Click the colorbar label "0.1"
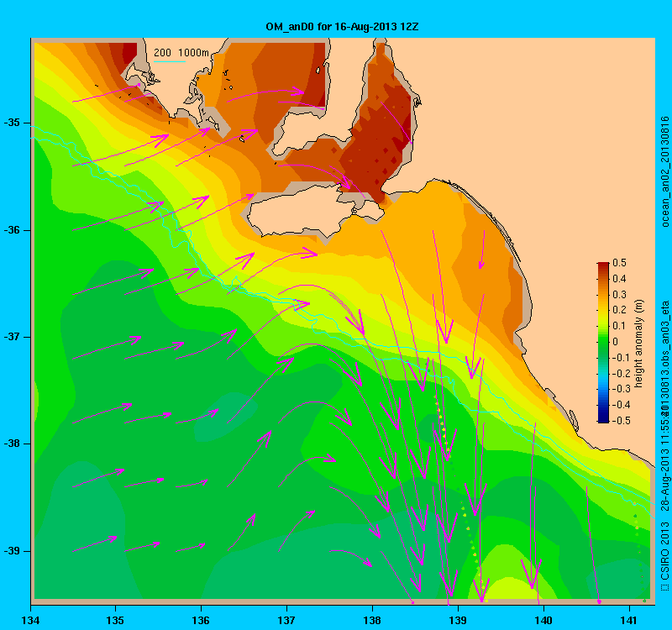Screen dimensions: 672x630 click(x=619, y=326)
